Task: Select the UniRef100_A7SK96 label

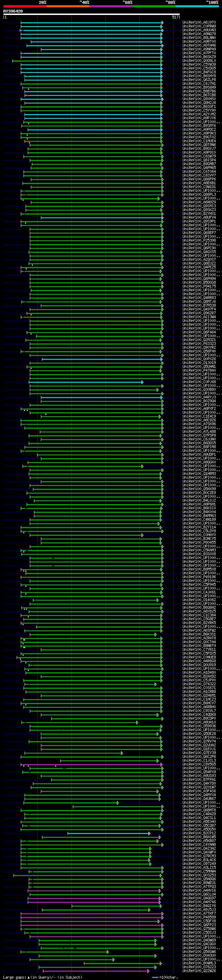Action: pyautogui.click(x=199, y=424)
